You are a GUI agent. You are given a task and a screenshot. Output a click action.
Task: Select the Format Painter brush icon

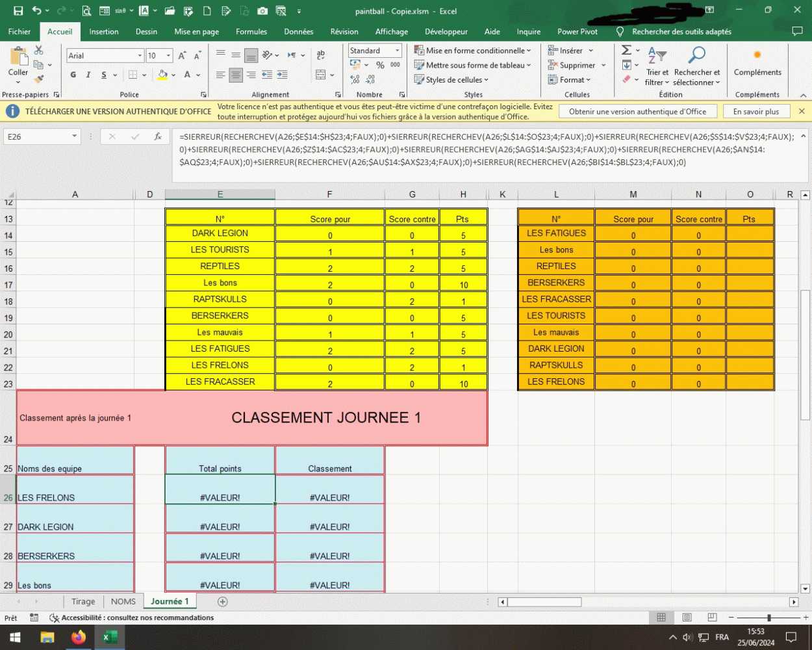coord(39,79)
